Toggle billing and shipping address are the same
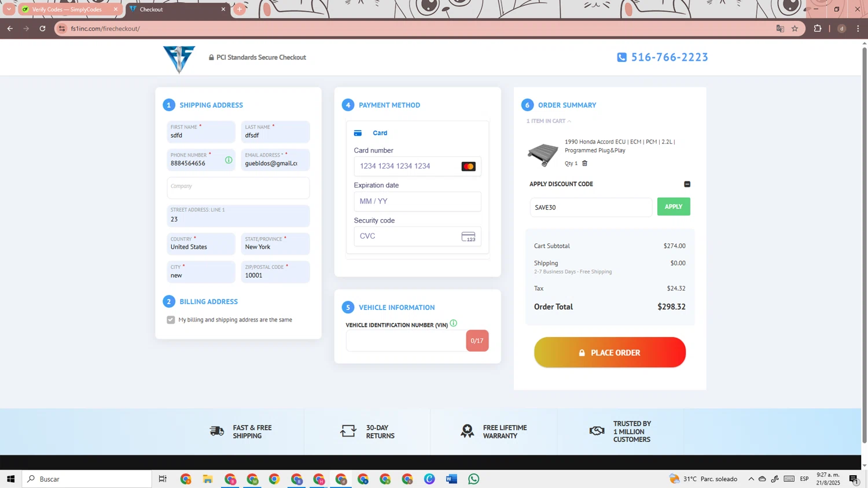868x488 pixels. click(x=171, y=320)
